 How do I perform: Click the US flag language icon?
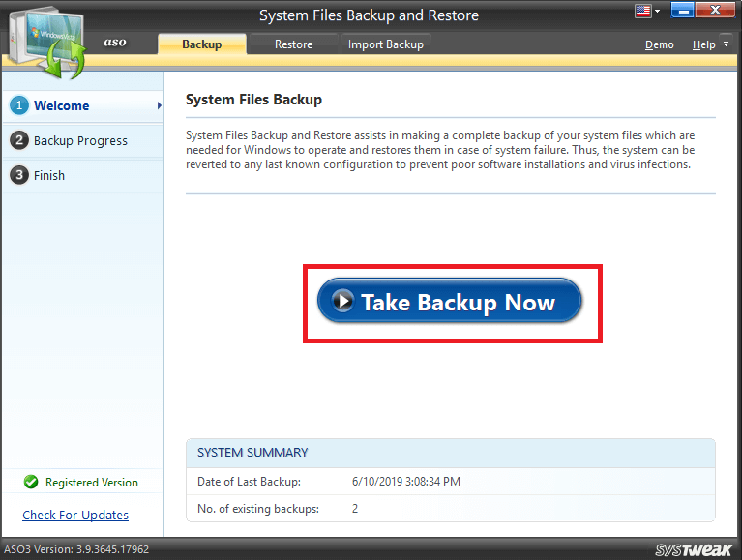(643, 11)
